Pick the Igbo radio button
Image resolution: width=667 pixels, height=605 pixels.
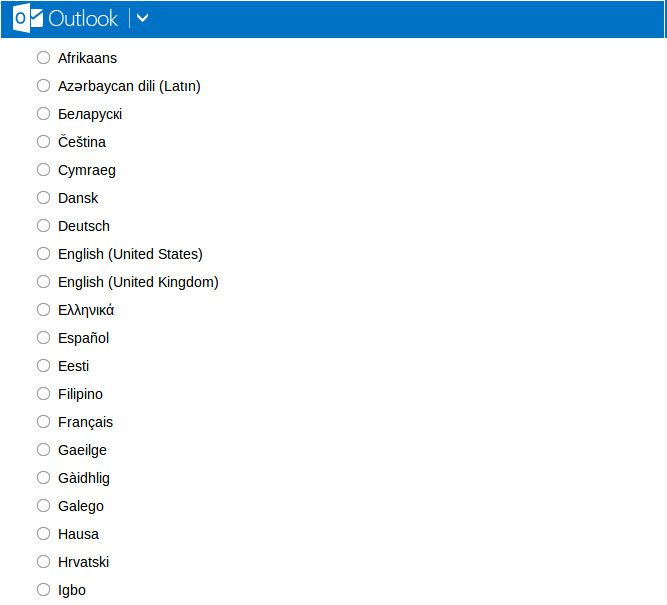43,590
